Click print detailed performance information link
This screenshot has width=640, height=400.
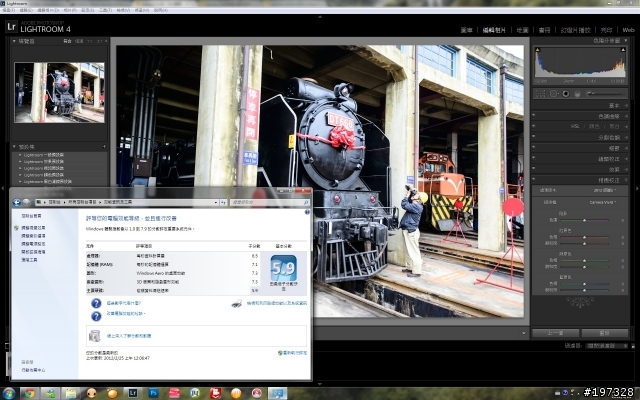(x=277, y=303)
